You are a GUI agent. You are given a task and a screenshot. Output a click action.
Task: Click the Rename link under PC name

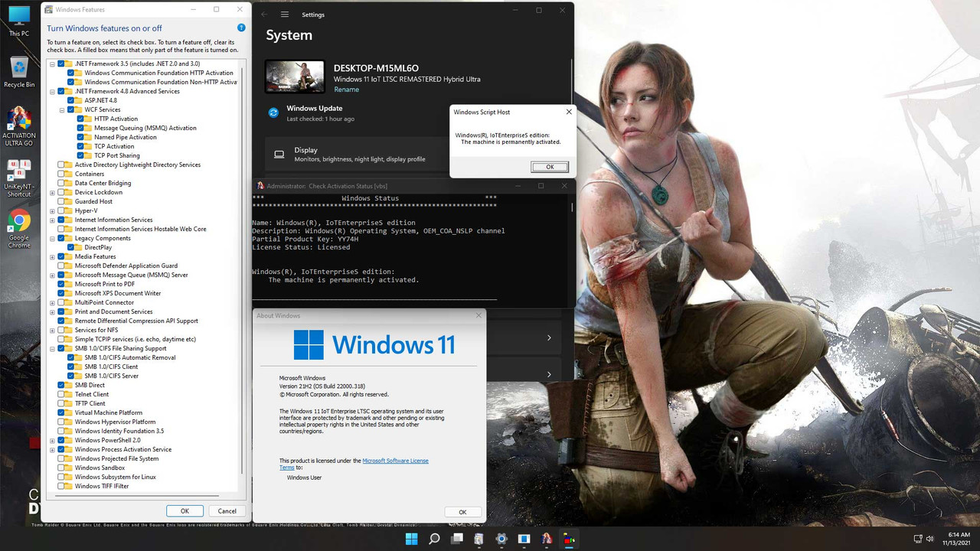point(346,90)
